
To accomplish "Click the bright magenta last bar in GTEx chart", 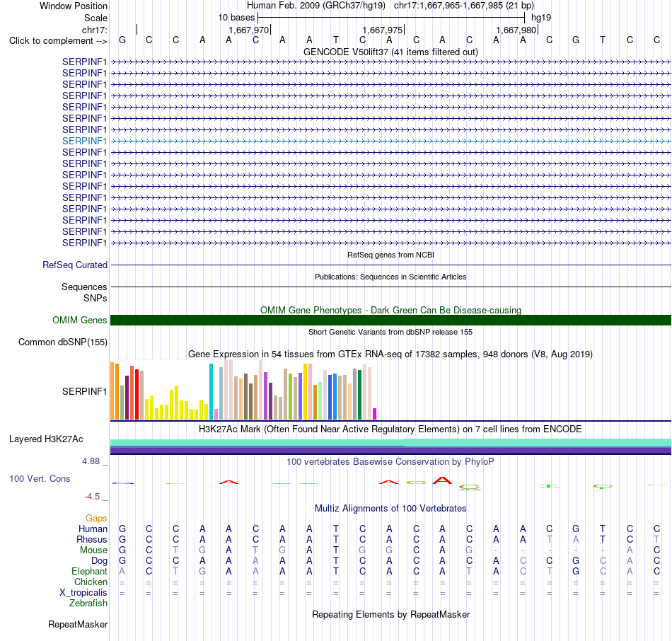I will click(375, 414).
